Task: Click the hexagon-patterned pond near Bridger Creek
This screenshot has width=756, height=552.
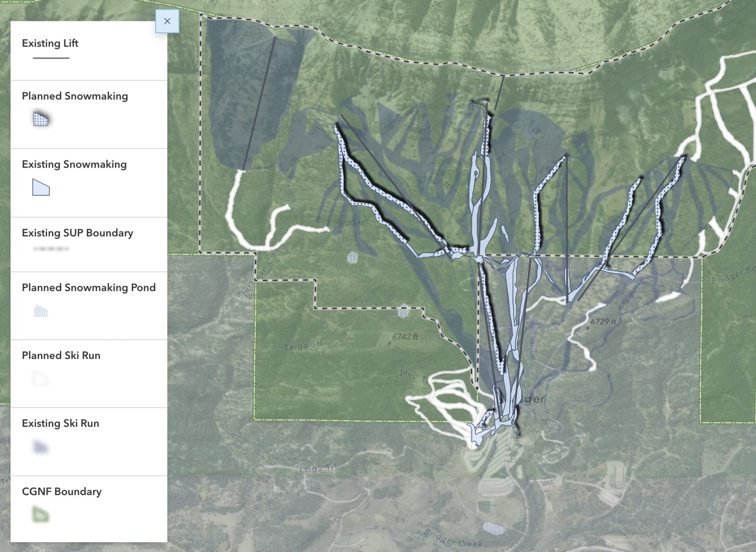Action: coord(493,528)
